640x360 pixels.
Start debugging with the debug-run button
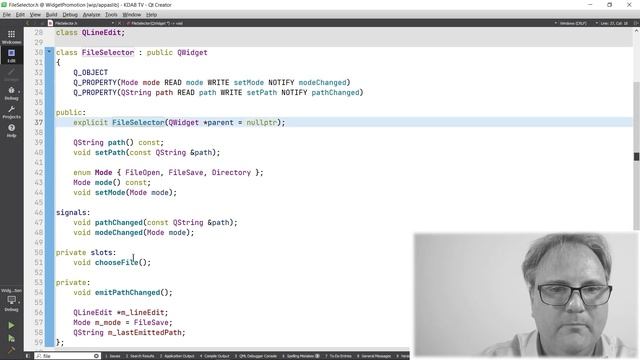pyautogui.click(x=11, y=338)
